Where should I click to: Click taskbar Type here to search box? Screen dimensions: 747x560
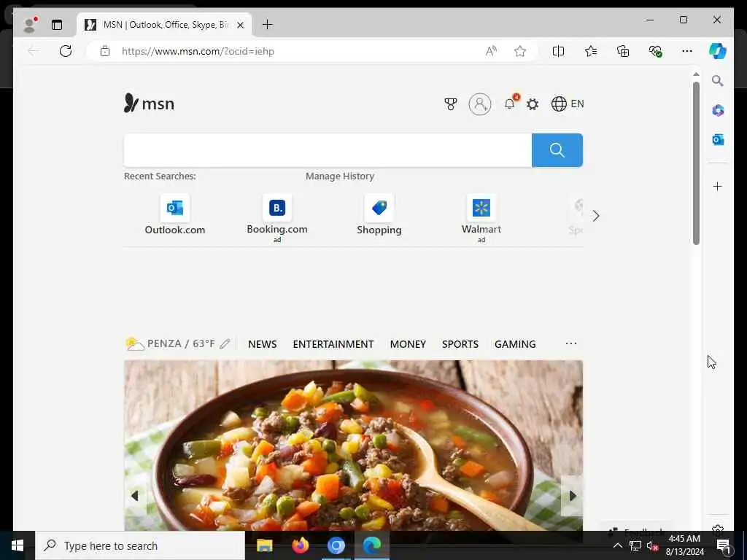[140, 545]
